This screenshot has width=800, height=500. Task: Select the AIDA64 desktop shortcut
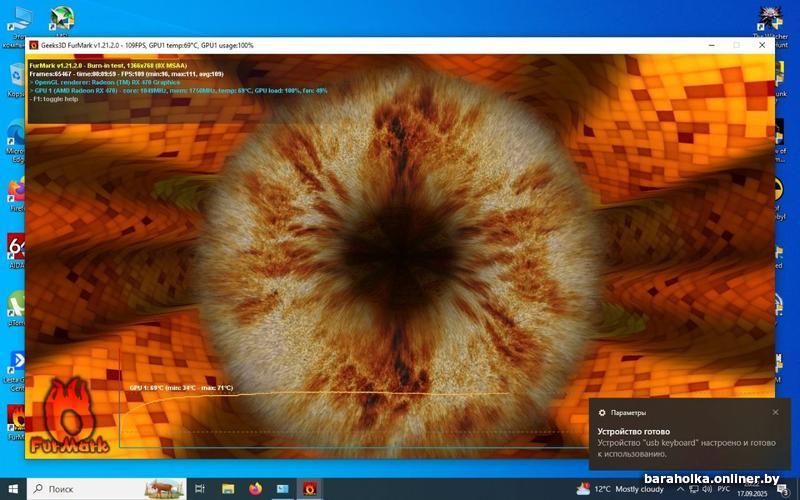pyautogui.click(x=17, y=246)
